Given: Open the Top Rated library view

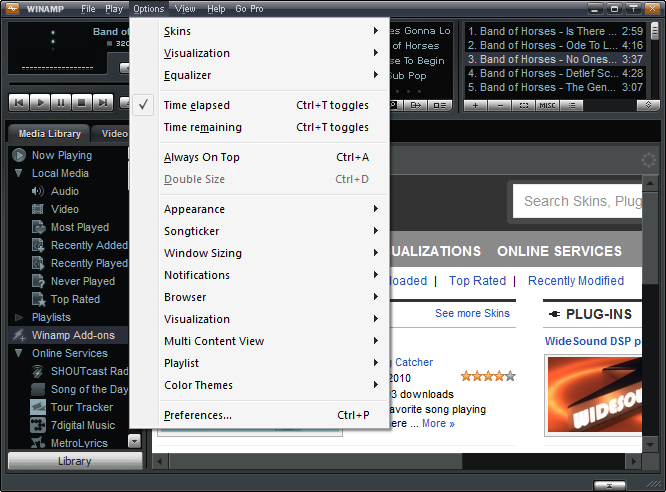Looking at the screenshot, I should click(x=75, y=299).
